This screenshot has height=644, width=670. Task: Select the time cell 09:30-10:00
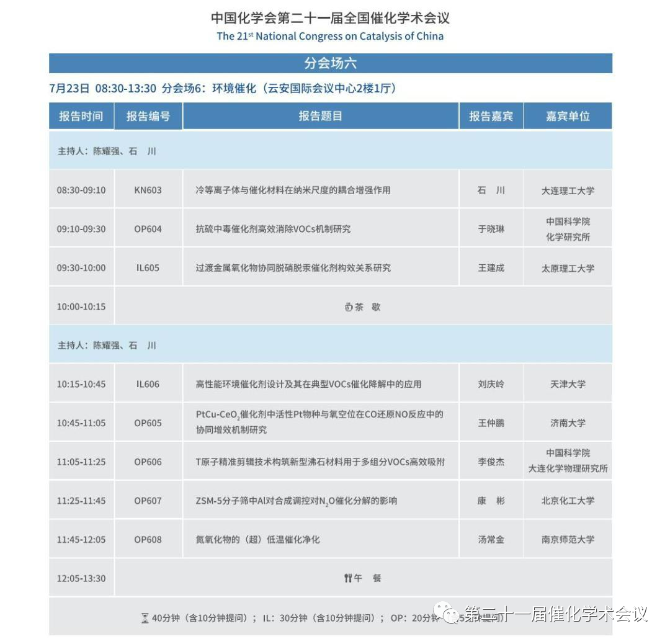click(81, 268)
